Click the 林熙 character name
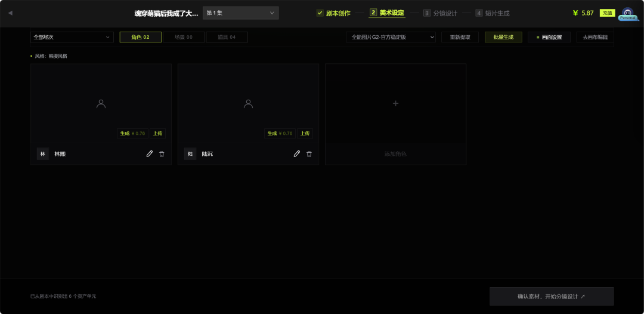This screenshot has width=644, height=314. click(x=60, y=154)
